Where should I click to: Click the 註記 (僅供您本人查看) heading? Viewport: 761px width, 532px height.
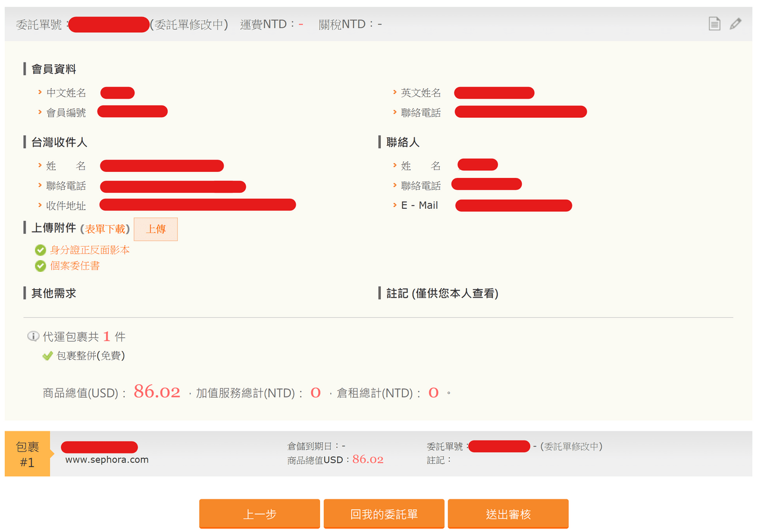(442, 293)
